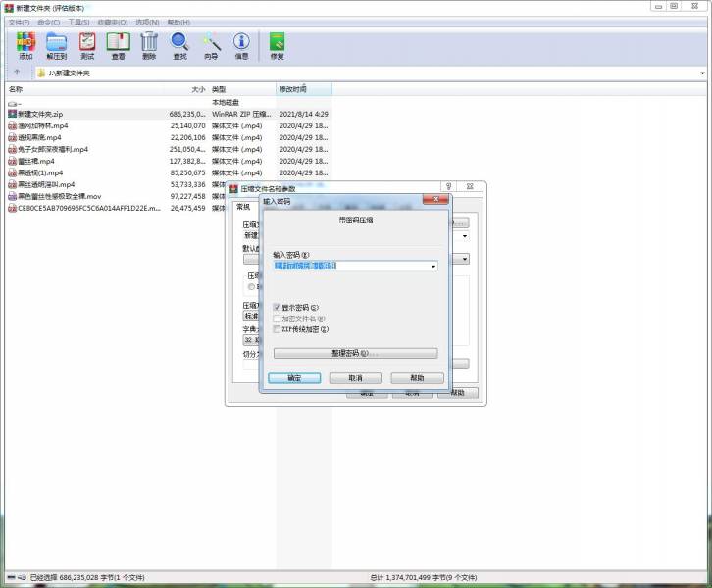
Task: Select the 查找 (Find) magnifier icon
Action: (x=179, y=45)
